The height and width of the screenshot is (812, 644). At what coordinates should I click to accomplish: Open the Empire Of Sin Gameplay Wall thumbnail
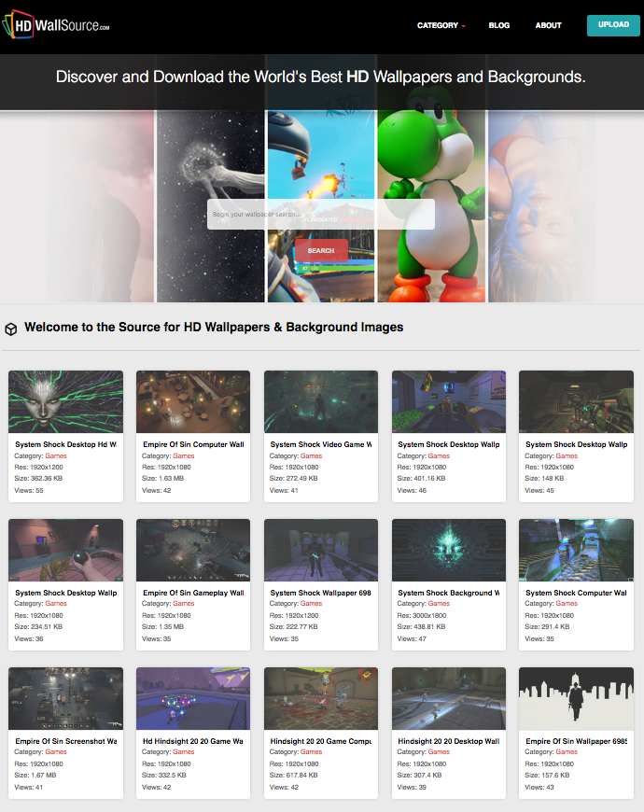[x=193, y=550]
